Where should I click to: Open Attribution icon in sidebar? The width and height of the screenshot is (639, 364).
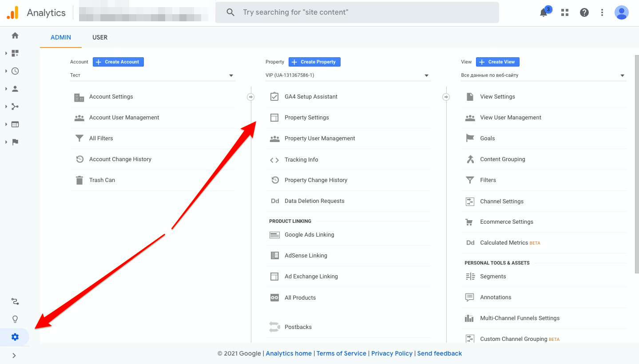pyautogui.click(x=15, y=302)
